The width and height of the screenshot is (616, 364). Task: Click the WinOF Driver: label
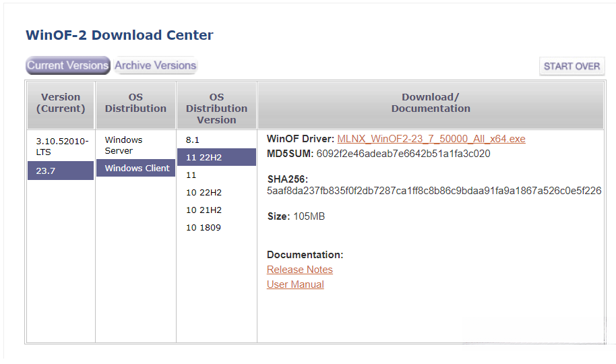point(301,139)
